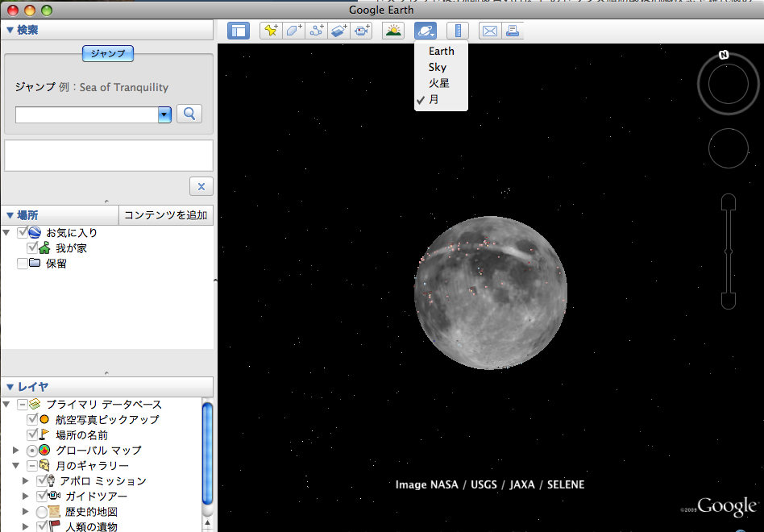Click the 人類の遺物 flag icon
This screenshot has height=532, width=764.
(54, 526)
